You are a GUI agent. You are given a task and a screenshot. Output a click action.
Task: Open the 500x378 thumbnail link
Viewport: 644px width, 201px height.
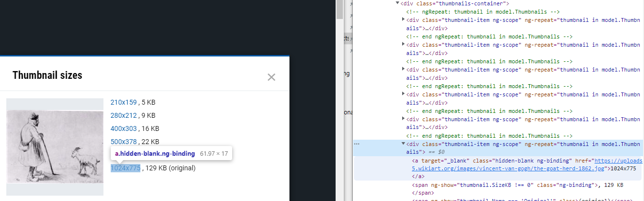124,142
